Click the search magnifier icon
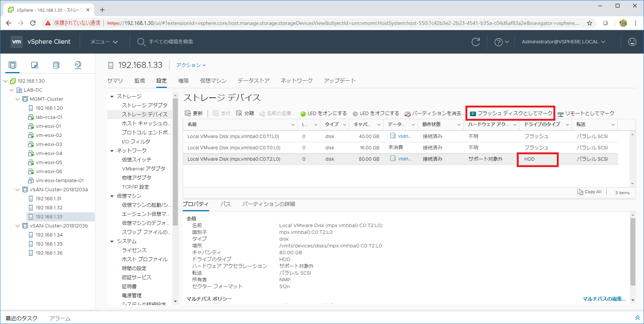This screenshot has width=644, height=324. (141, 42)
